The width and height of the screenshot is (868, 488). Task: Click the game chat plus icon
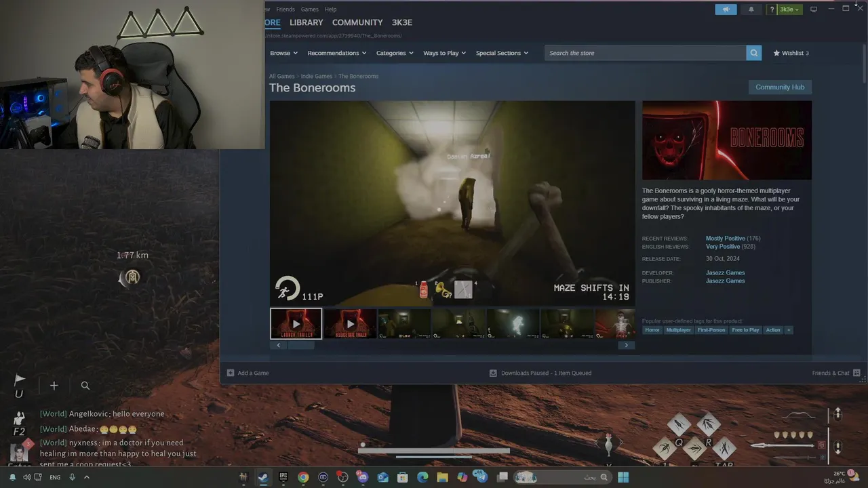(x=54, y=386)
